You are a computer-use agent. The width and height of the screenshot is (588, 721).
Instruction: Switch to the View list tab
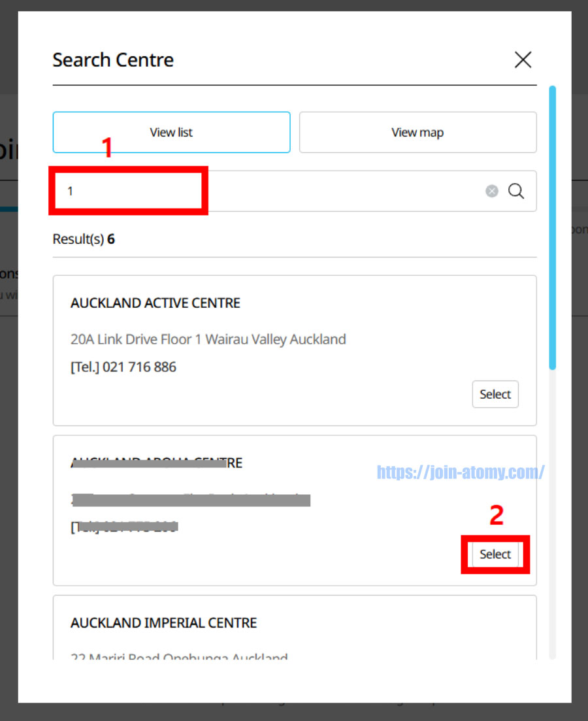(x=171, y=132)
